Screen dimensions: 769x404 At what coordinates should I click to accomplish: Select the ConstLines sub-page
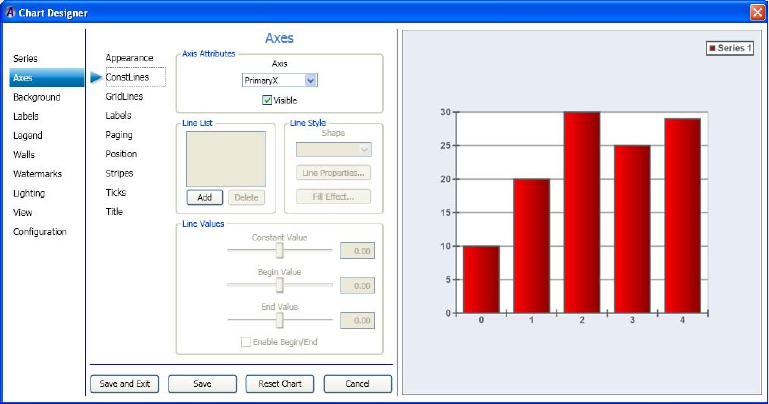pos(135,77)
